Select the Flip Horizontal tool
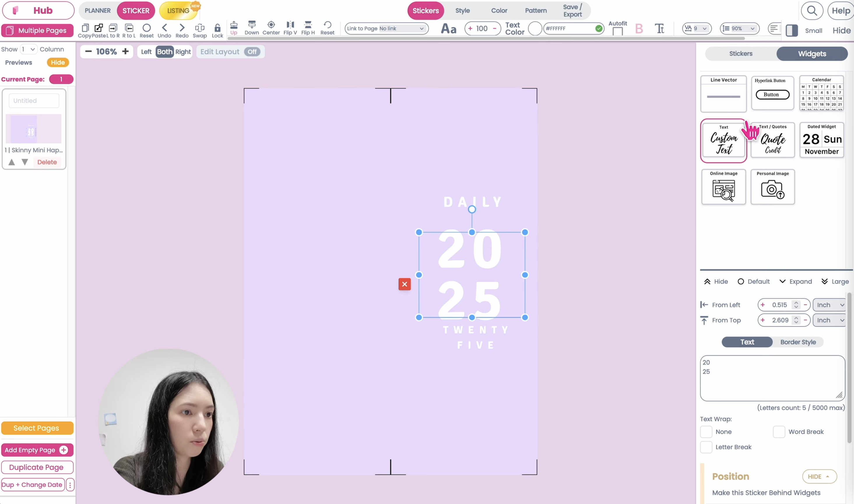This screenshot has width=854, height=504. [x=308, y=29]
